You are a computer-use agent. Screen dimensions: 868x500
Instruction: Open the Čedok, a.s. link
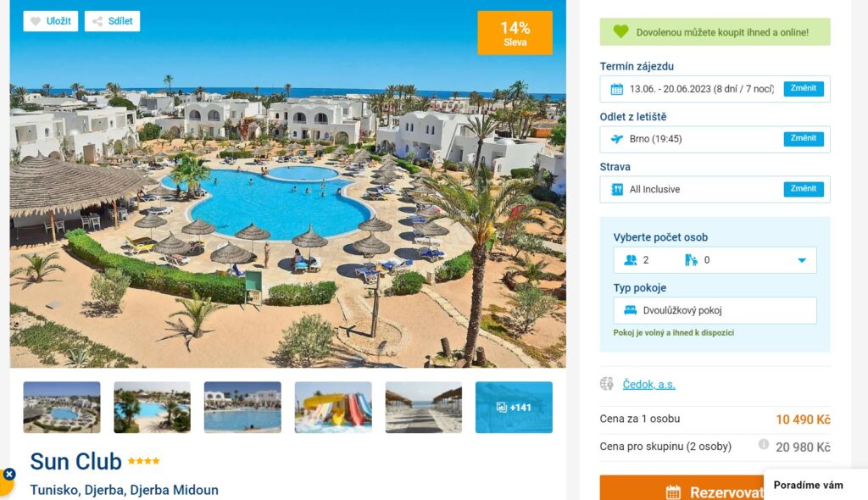point(648,384)
